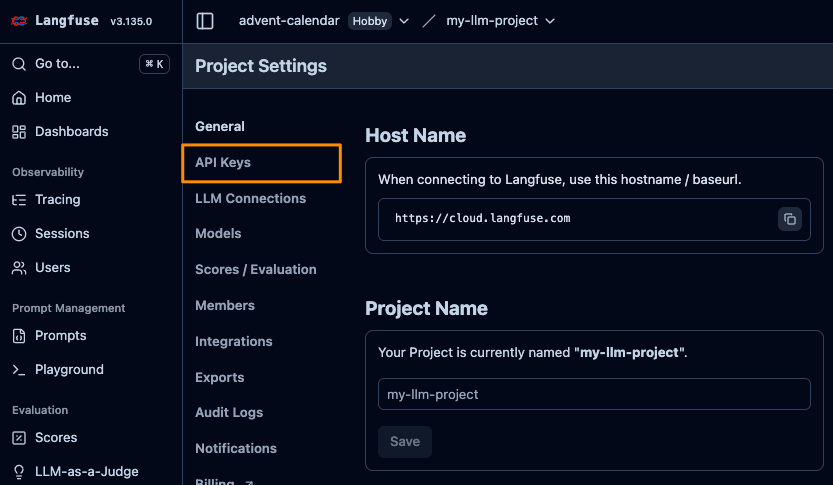Launch the Playground from the sidebar

(x=69, y=370)
